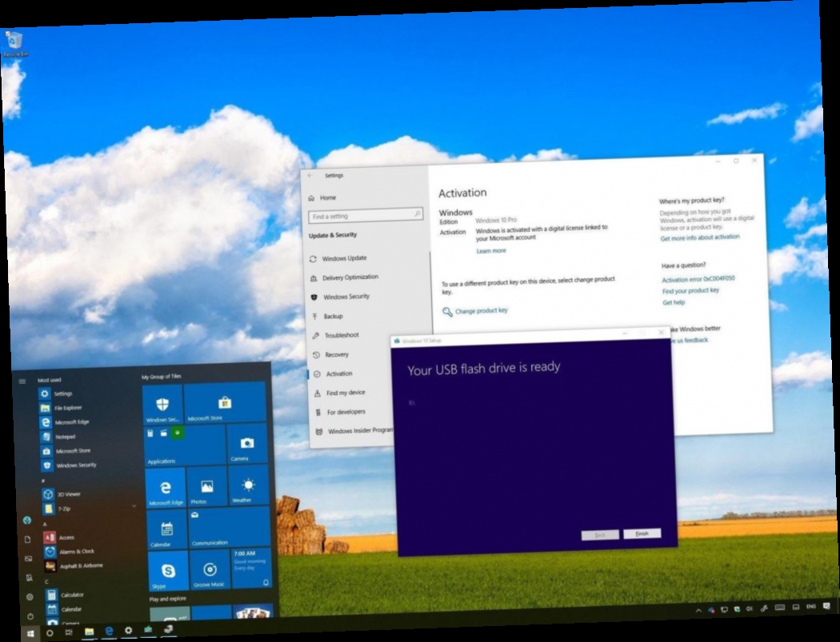Open 'Get more info about activation' link

pyautogui.click(x=700, y=237)
